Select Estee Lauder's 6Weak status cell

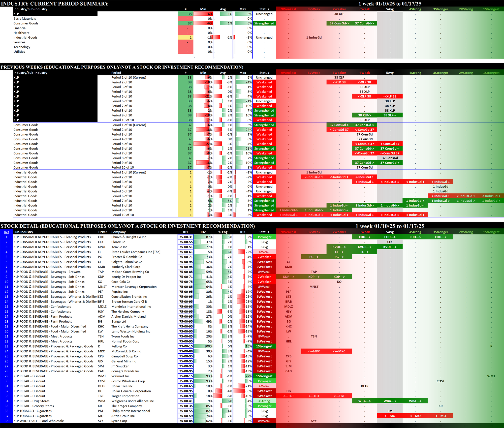(264, 252)
